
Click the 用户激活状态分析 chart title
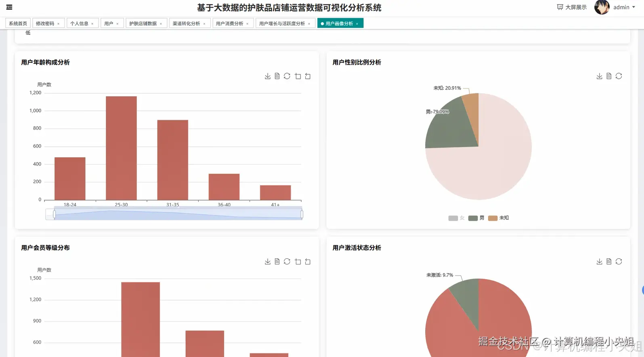(357, 248)
